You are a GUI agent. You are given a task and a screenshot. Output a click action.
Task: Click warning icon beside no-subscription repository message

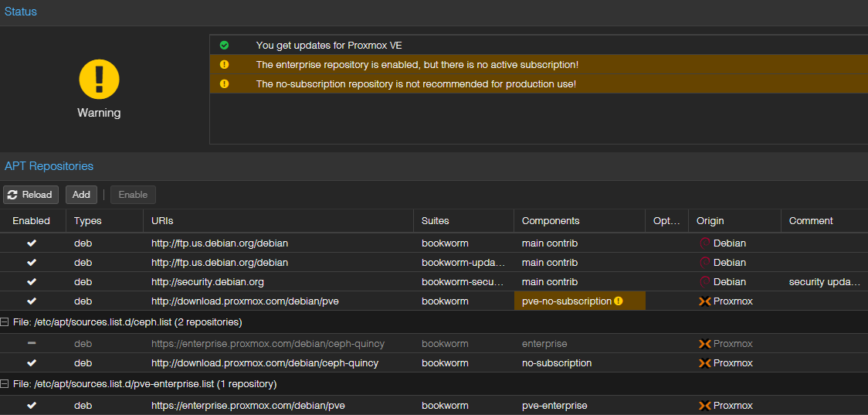point(224,83)
